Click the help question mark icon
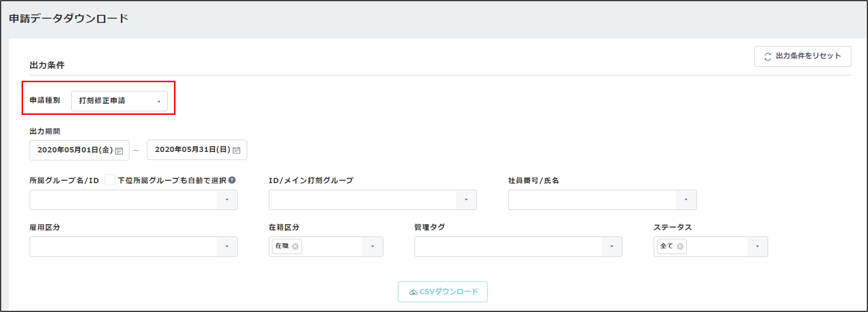 pyautogui.click(x=232, y=180)
